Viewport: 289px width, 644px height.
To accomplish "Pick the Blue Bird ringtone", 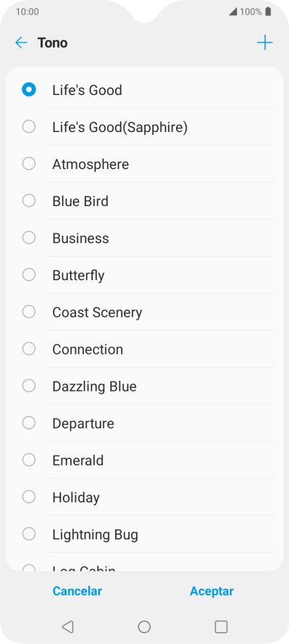I will [x=144, y=201].
